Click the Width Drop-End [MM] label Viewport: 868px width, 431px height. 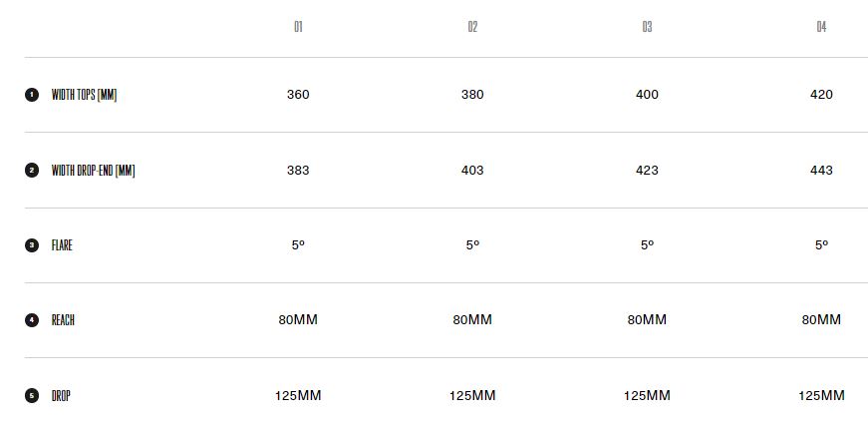pos(93,171)
